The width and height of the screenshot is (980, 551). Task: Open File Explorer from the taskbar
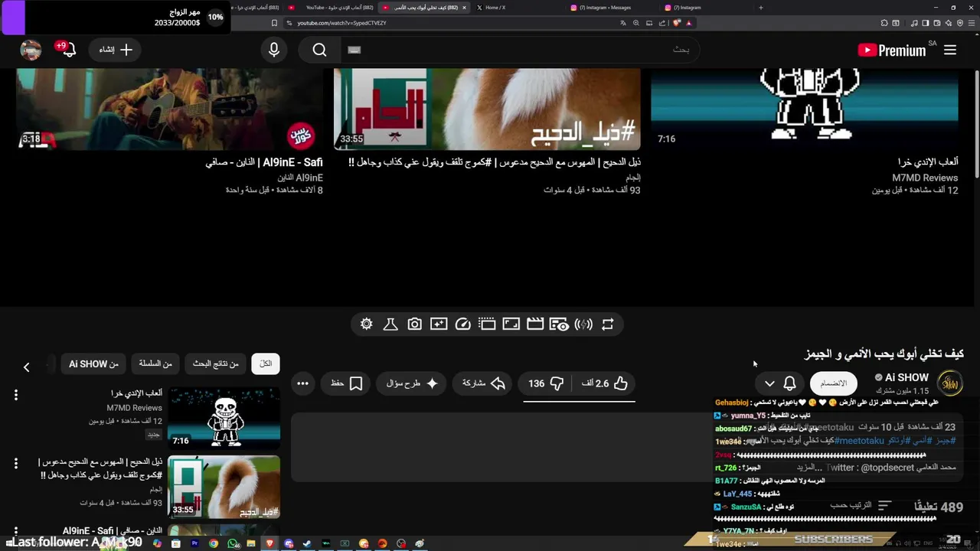[251, 543]
